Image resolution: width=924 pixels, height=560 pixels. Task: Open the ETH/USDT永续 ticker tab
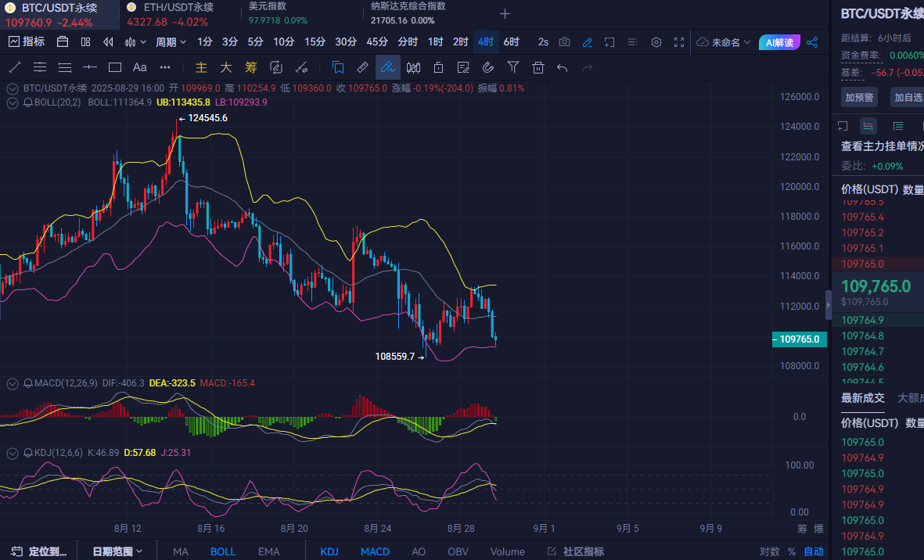point(179,15)
